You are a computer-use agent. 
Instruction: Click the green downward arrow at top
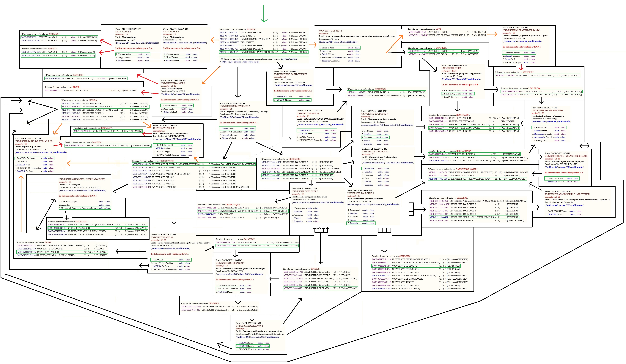tap(264, 14)
